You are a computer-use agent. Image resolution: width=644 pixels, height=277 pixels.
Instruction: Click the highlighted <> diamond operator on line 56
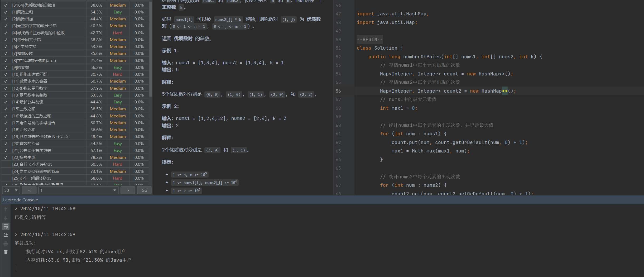coord(504,91)
